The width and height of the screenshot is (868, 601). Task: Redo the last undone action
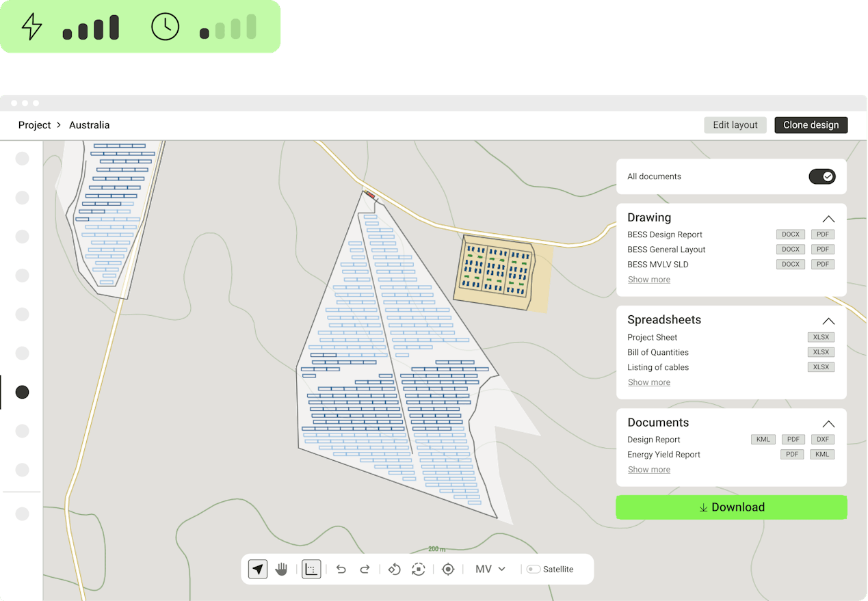(x=365, y=569)
